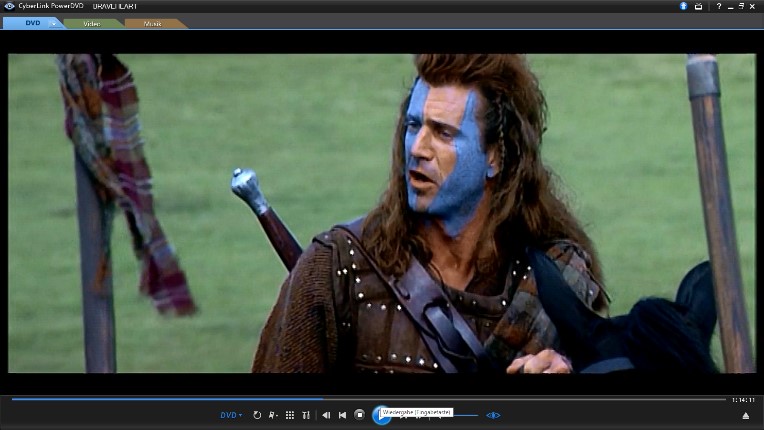The height and width of the screenshot is (430, 764).
Task: Switch to the Music tab
Action: coord(152,23)
